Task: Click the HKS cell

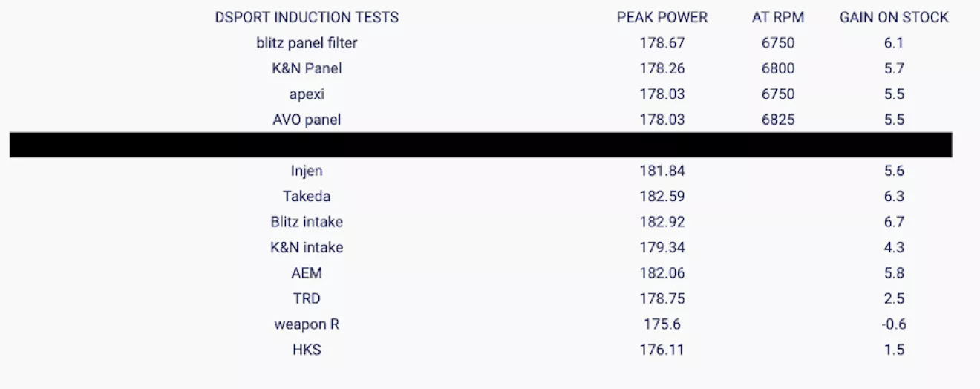Action: [307, 350]
